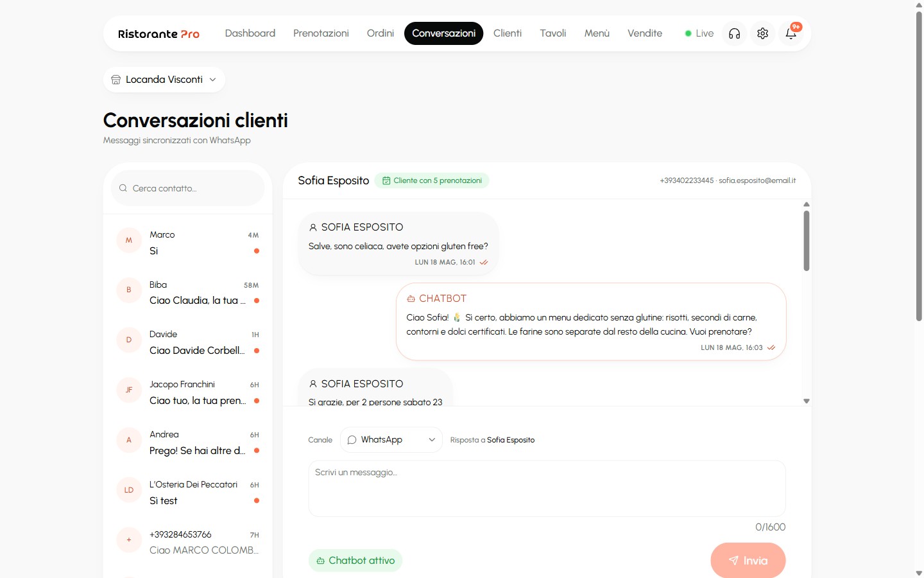Click the search magnifier icon
924x578 pixels.
click(123, 188)
